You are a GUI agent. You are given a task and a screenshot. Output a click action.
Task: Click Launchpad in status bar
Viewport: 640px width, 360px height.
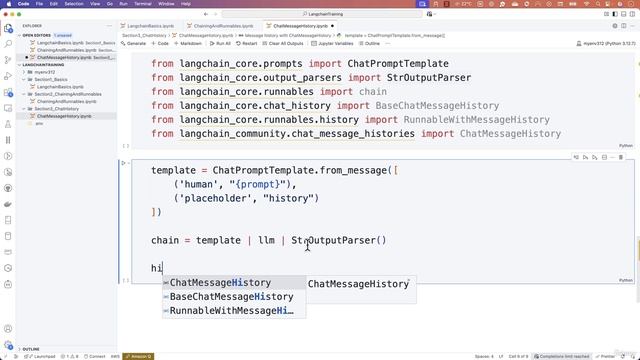[40, 356]
